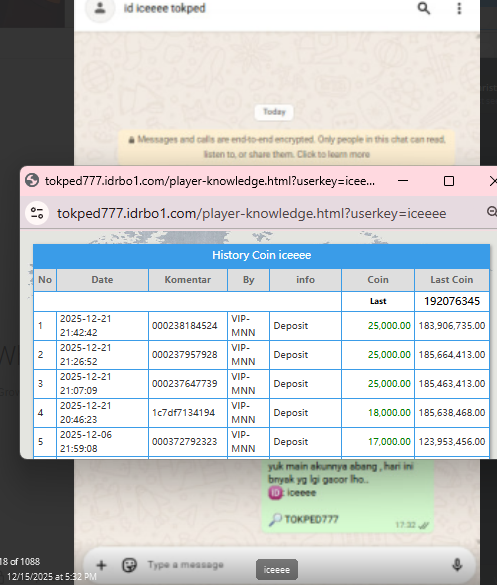Click date cell 2025-12-21 21:26:52
This screenshot has height=585, width=497.
[102, 355]
